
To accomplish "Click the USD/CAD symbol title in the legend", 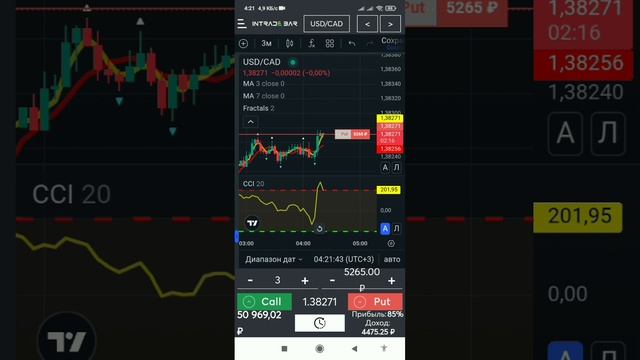I will coord(262,62).
